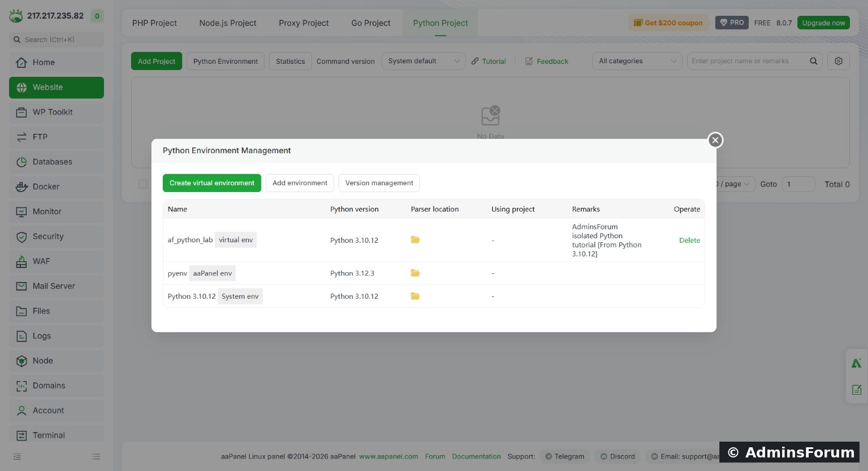Open the Statistics button

coord(290,61)
